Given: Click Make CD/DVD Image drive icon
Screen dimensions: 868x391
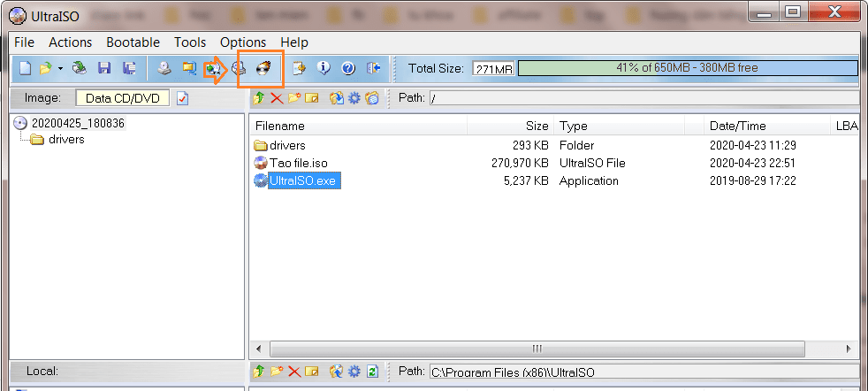Looking at the screenshot, I should (164, 68).
